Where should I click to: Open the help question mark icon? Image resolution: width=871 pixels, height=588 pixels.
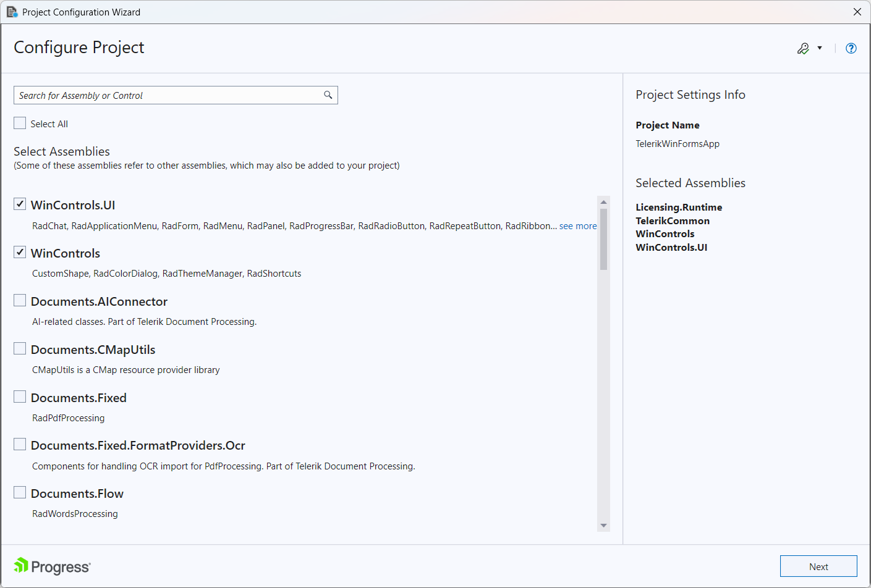pyautogui.click(x=851, y=48)
